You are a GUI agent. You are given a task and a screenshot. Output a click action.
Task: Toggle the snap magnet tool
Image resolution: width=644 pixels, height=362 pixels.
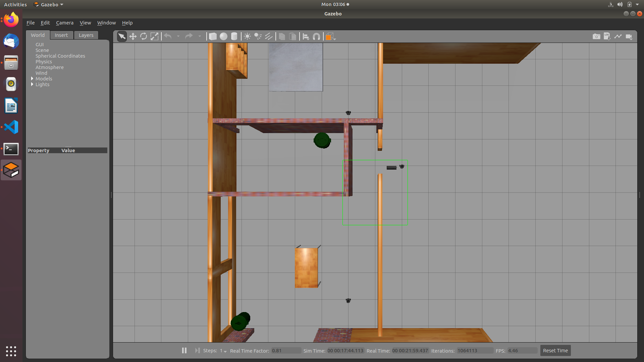(316, 36)
